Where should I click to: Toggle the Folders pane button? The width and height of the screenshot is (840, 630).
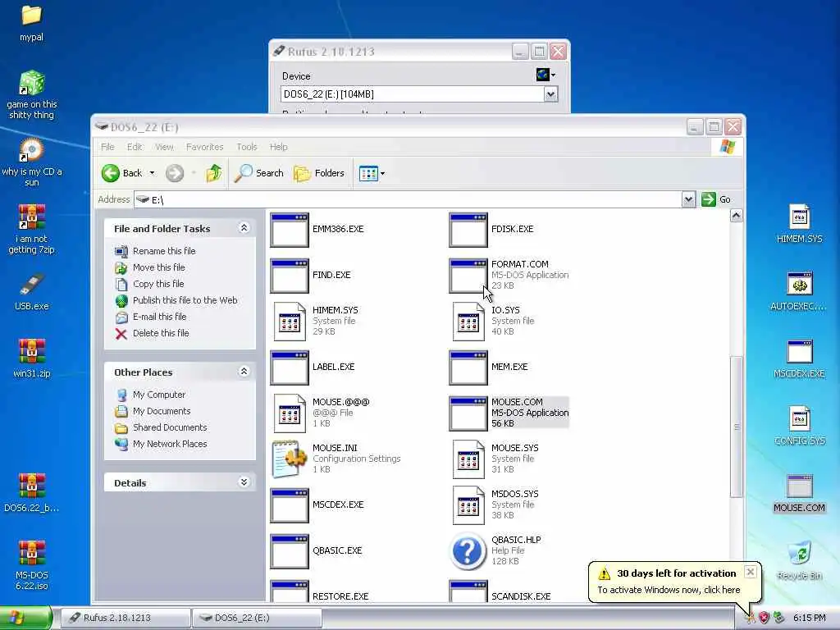[319, 173]
